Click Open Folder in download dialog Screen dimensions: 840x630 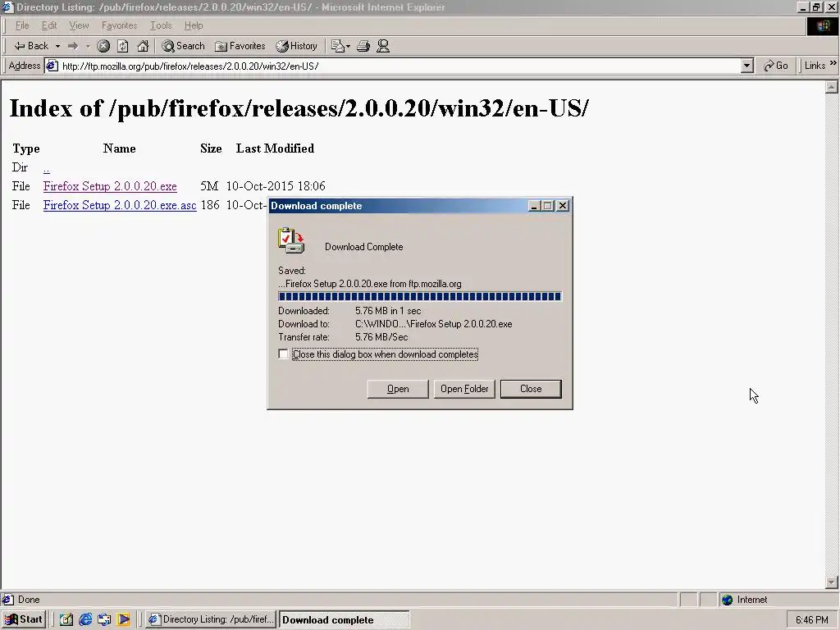[464, 389]
